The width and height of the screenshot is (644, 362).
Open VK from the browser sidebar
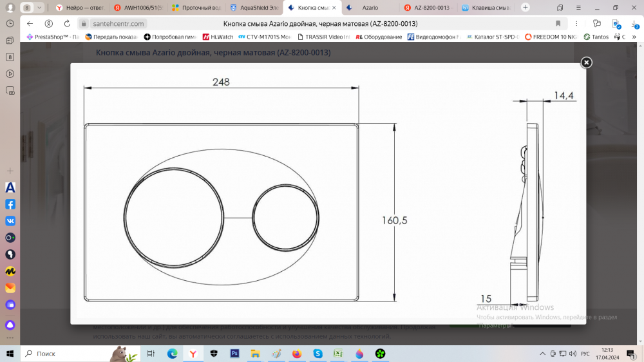click(x=10, y=221)
